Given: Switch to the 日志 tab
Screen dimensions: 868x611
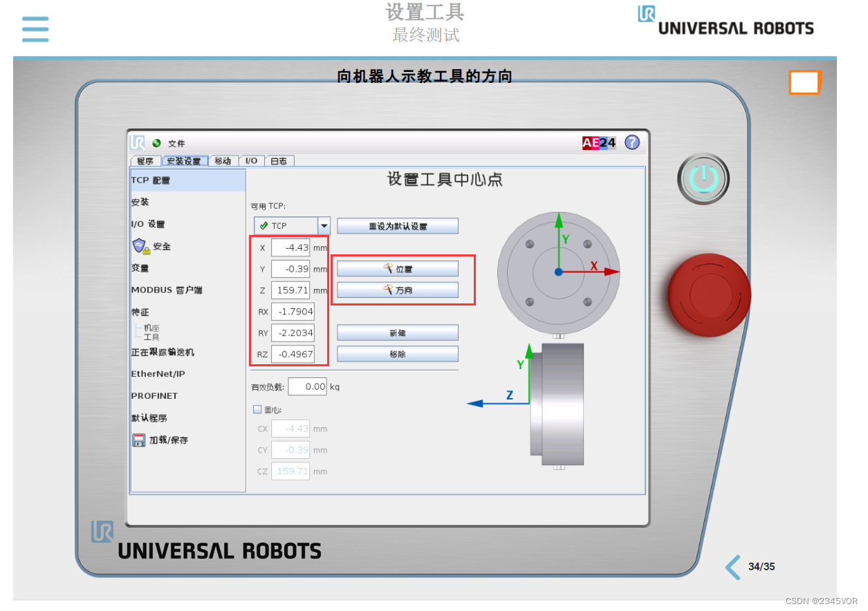Looking at the screenshot, I should (279, 160).
